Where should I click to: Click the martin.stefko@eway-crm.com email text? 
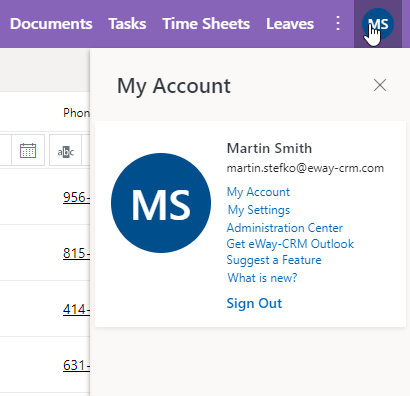(305, 168)
